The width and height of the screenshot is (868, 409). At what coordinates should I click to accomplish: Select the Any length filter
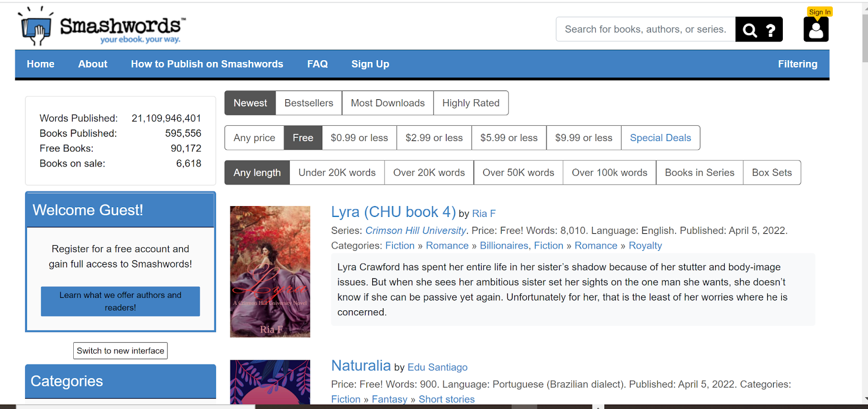point(257,172)
